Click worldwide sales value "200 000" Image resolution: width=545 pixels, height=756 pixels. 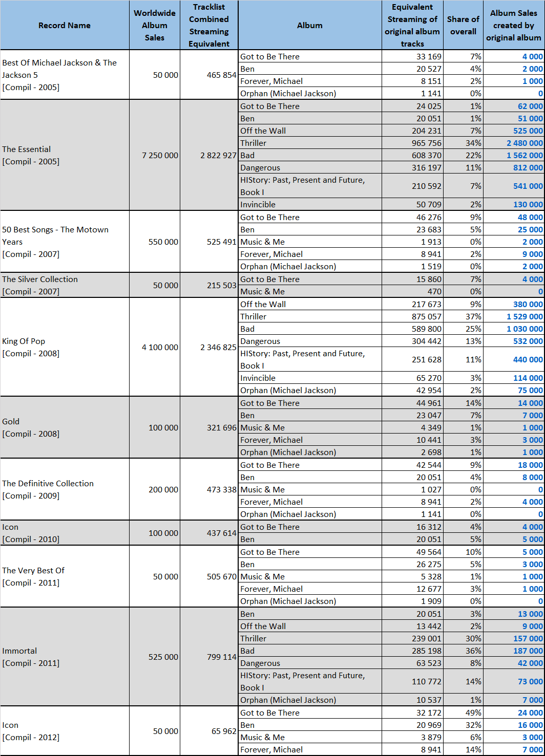[x=163, y=489]
